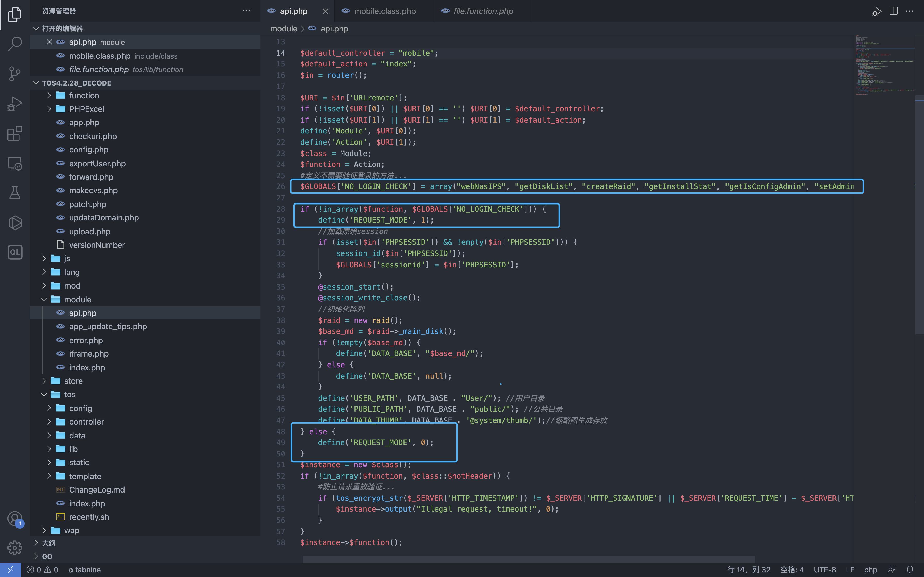Open the Source Control view
The height and width of the screenshot is (577, 924).
pyautogui.click(x=14, y=74)
